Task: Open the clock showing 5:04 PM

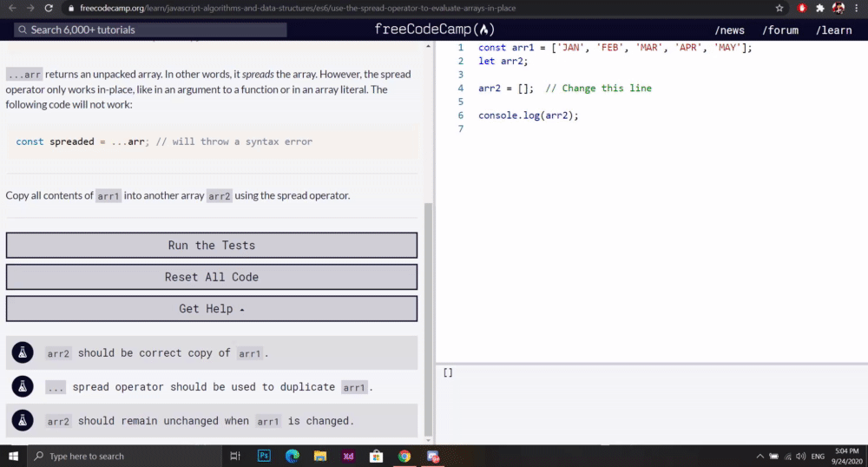Action: click(847, 456)
